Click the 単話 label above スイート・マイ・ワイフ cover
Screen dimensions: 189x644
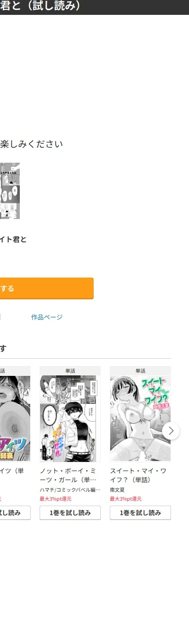[140, 371]
